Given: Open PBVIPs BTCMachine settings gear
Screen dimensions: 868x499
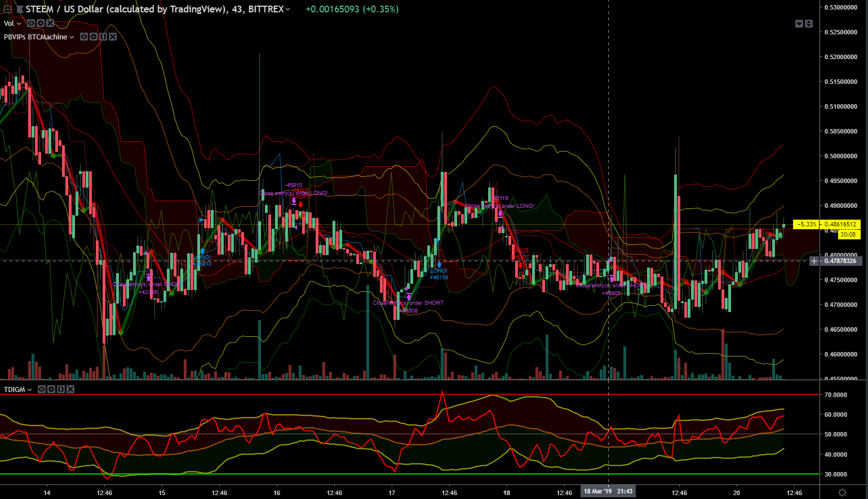Looking at the screenshot, I should pos(94,37).
